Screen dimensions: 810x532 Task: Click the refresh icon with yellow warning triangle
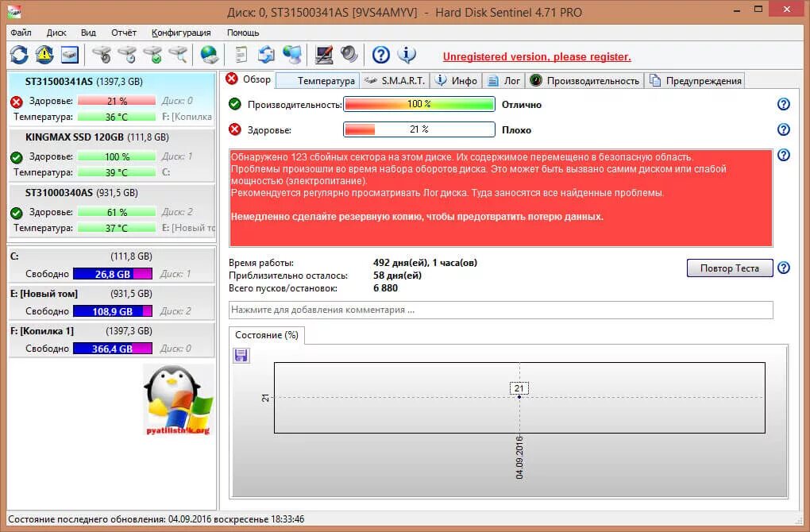(x=44, y=55)
